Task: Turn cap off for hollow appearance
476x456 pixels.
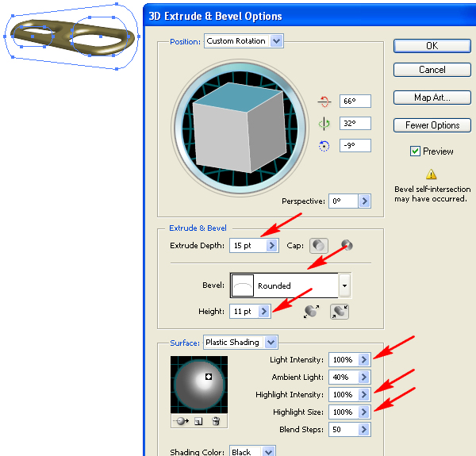Action: pos(347,245)
